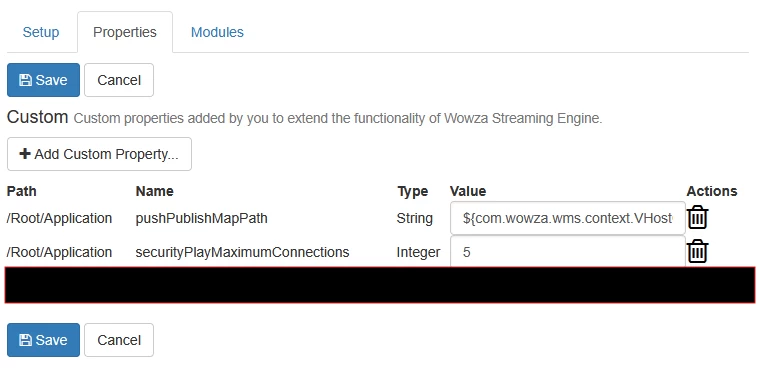Click trash icon for securityPlayMaximumConnections row
This screenshot has height=386, width=759.
(698, 251)
